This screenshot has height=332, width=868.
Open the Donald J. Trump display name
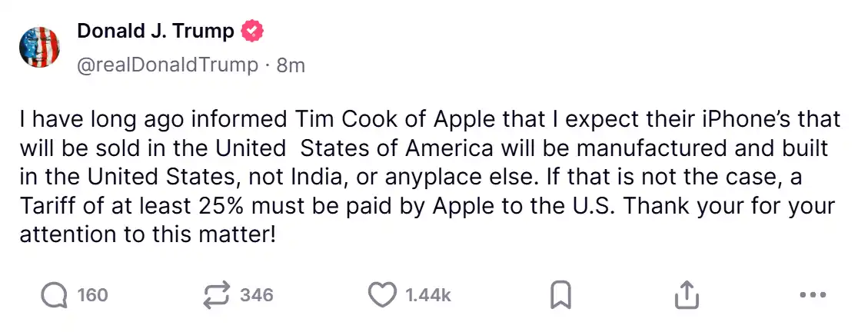click(155, 32)
